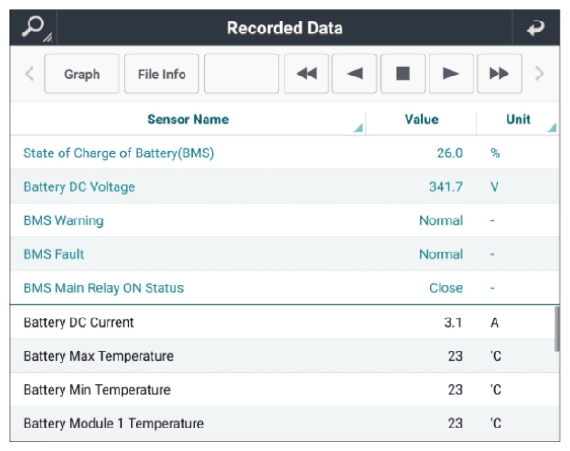The height and width of the screenshot is (451, 570).
Task: Open the Unit column header options
Action: [518, 119]
